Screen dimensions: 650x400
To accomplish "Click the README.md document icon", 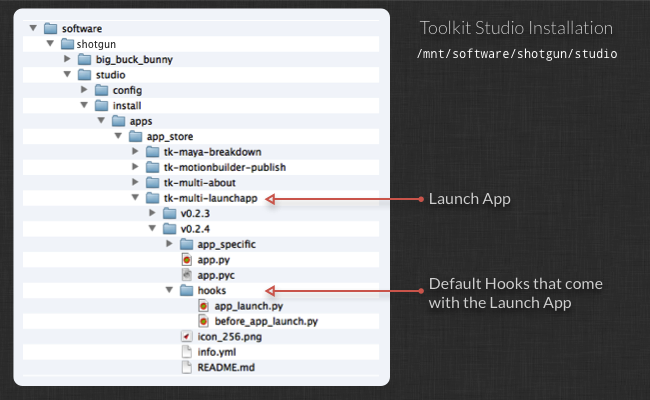I will point(187,367).
